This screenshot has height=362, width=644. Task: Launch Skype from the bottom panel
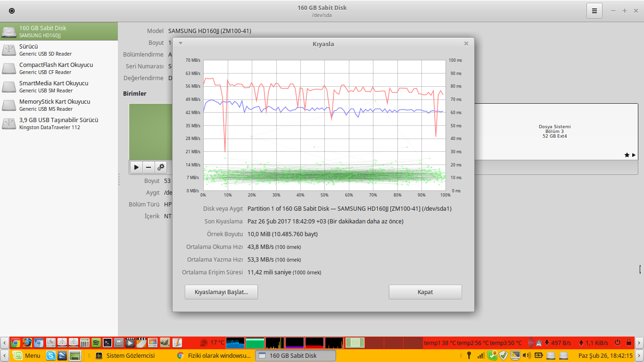(50, 355)
